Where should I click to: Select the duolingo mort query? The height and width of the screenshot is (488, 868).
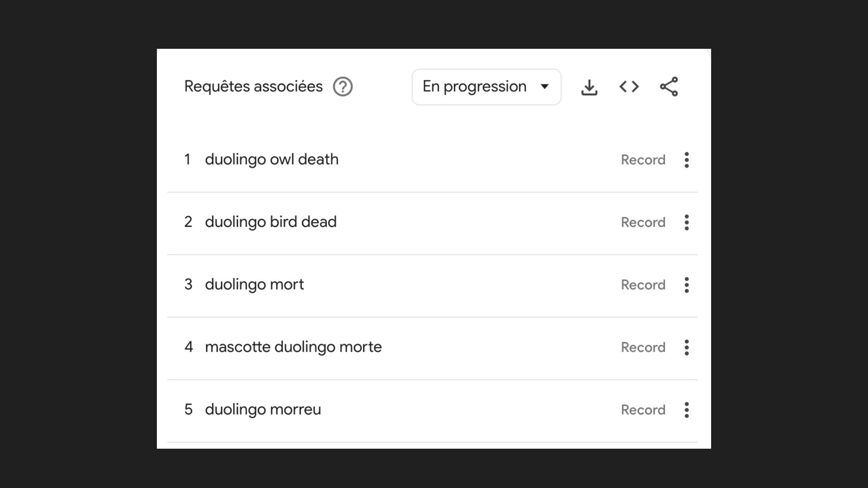[x=254, y=285]
